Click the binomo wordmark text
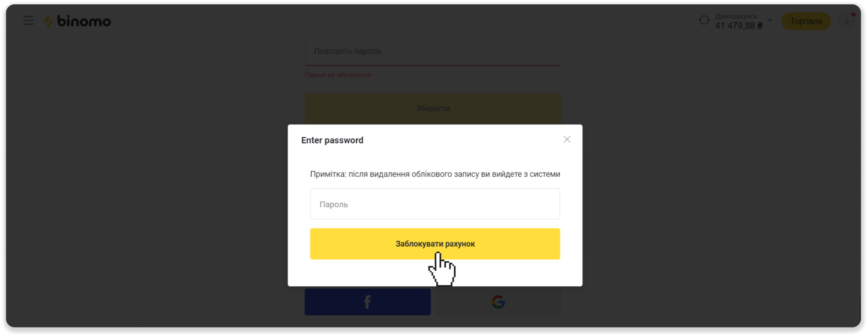 point(84,21)
